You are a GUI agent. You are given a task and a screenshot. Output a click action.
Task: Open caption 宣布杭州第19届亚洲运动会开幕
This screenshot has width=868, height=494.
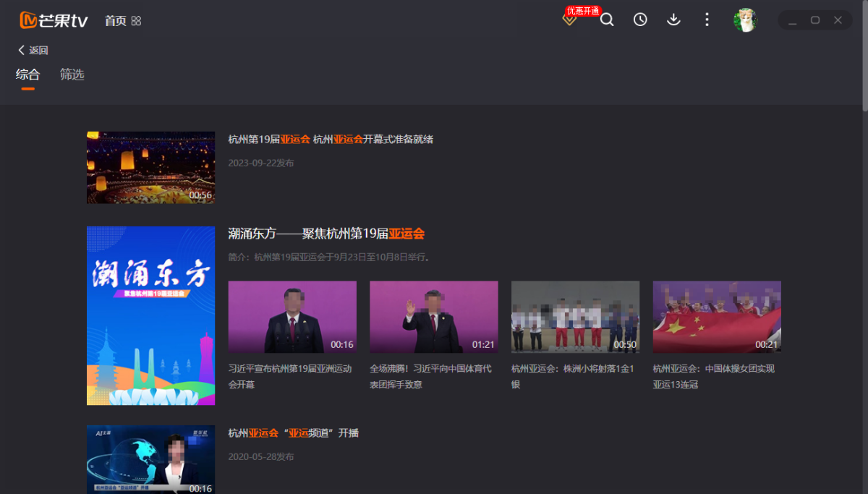[290, 376]
